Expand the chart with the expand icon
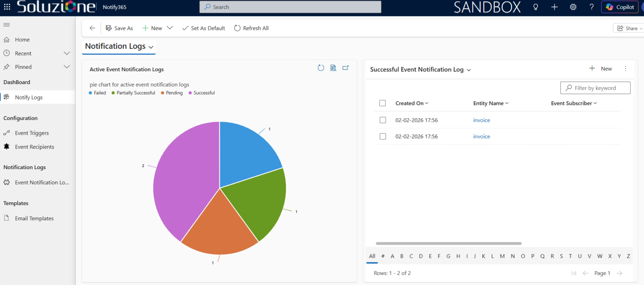 (345, 68)
